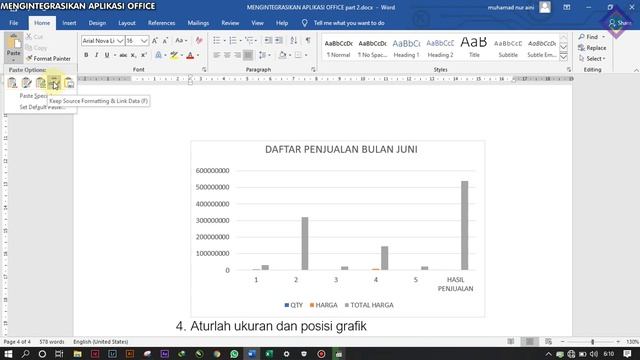Switch to Print Layout view
Screen dimensions: 640x360
pos(529,342)
